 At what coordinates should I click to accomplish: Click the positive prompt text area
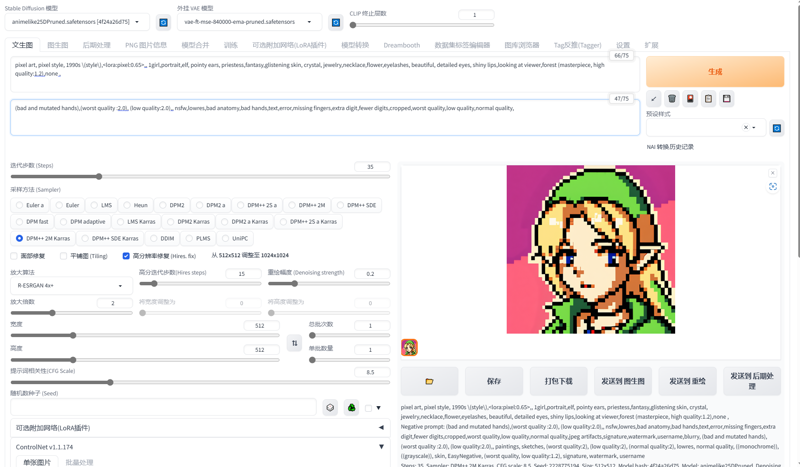pyautogui.click(x=324, y=75)
